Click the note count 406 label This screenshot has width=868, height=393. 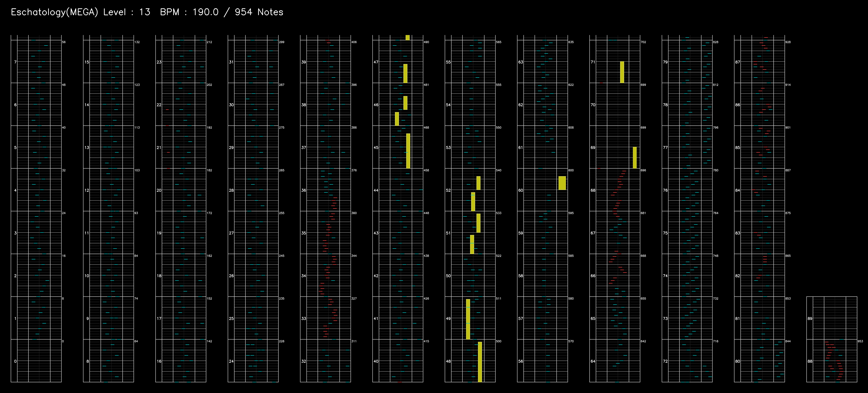354,42
